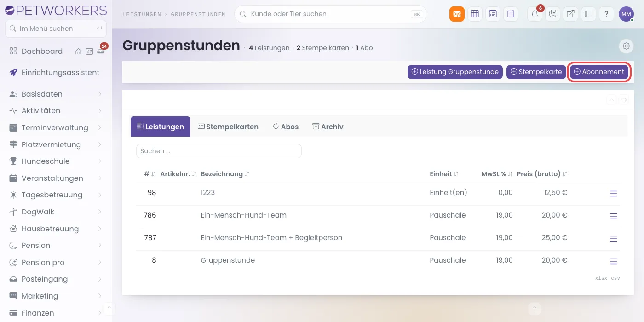Viewport: 644px width, 322px height.
Task: Add a new Stempelkarte
Action: click(536, 72)
